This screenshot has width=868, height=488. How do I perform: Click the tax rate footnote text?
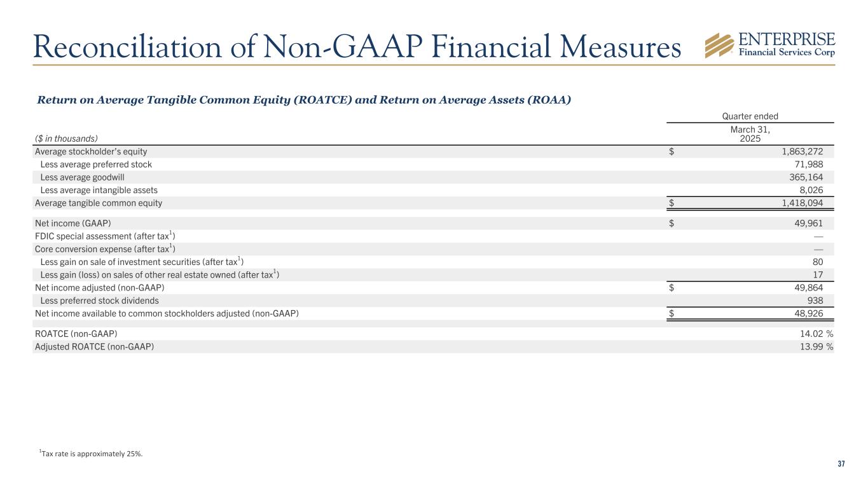pos(91,453)
